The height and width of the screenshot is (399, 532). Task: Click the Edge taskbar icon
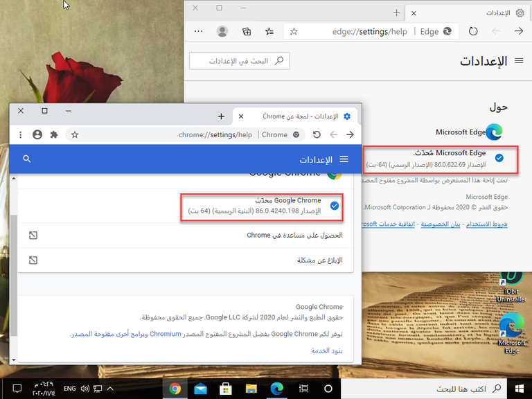277,389
